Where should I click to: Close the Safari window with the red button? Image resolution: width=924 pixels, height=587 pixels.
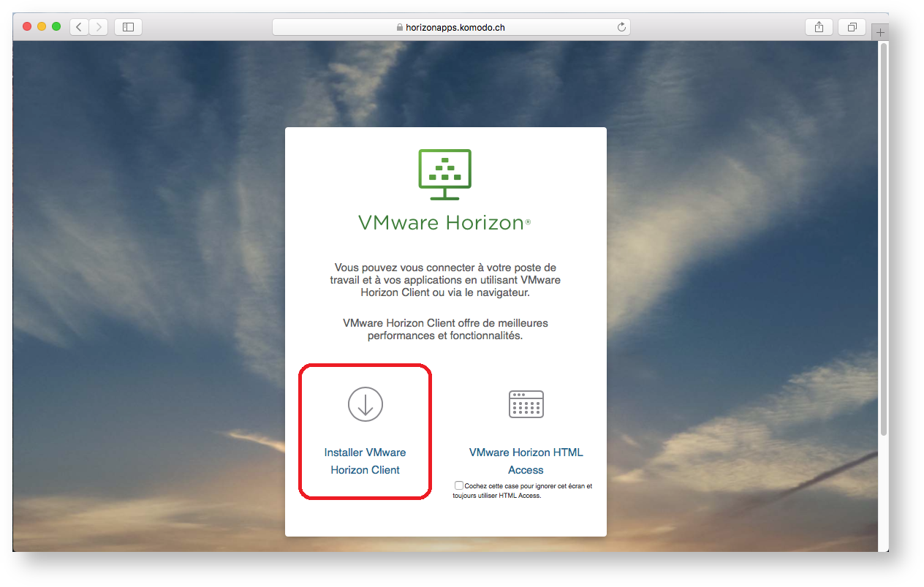pyautogui.click(x=28, y=26)
